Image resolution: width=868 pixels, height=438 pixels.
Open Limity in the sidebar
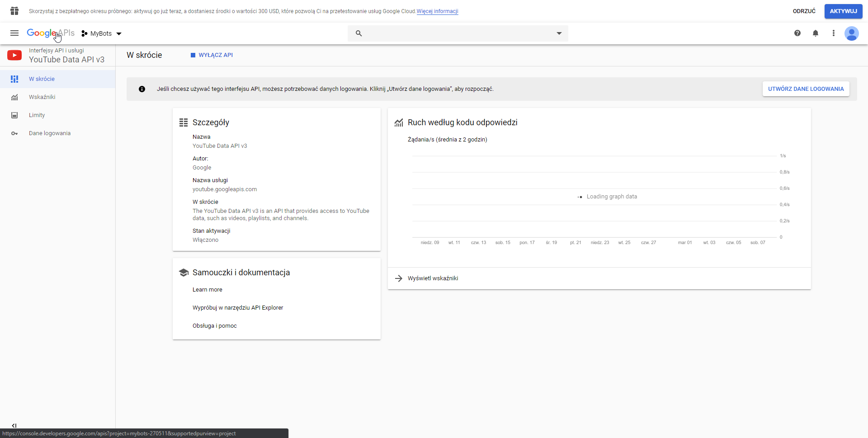point(37,115)
